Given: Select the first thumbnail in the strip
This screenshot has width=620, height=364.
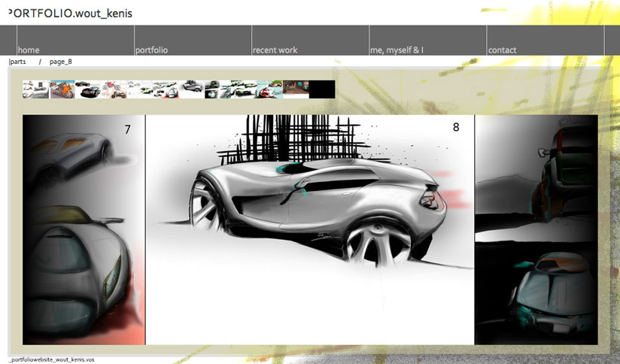Looking at the screenshot, I should (35, 89).
